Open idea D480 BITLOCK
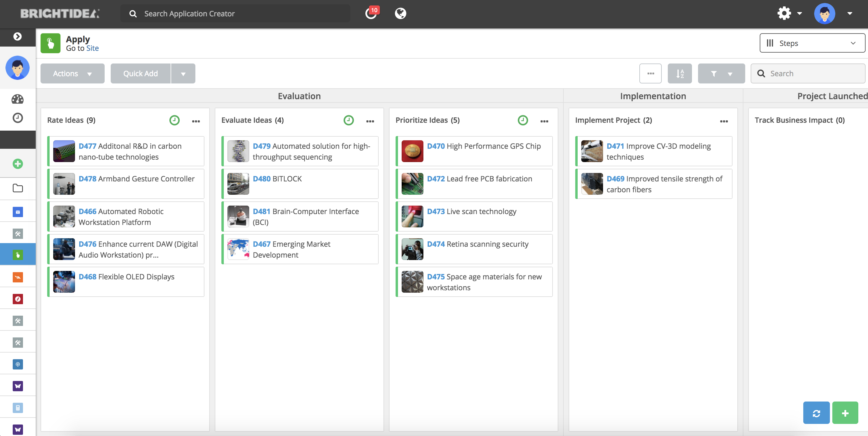The width and height of the screenshot is (868, 436). [300, 184]
